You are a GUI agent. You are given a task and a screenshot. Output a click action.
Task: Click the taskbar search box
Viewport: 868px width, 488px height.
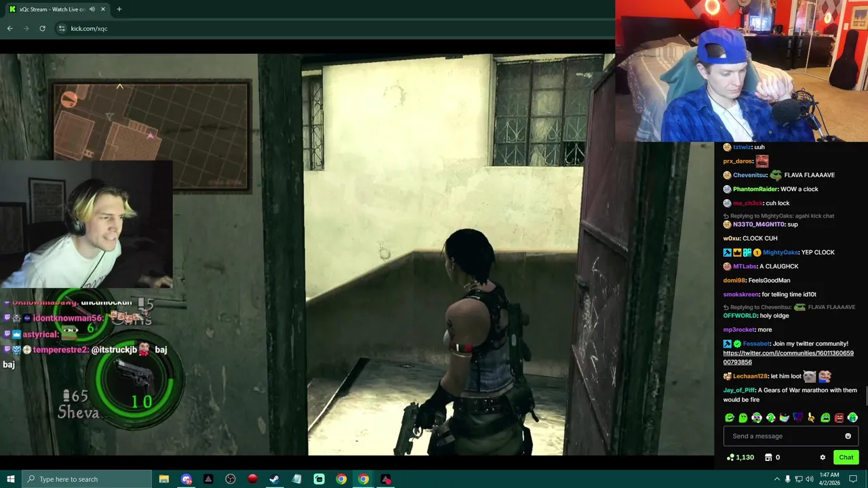point(86,479)
